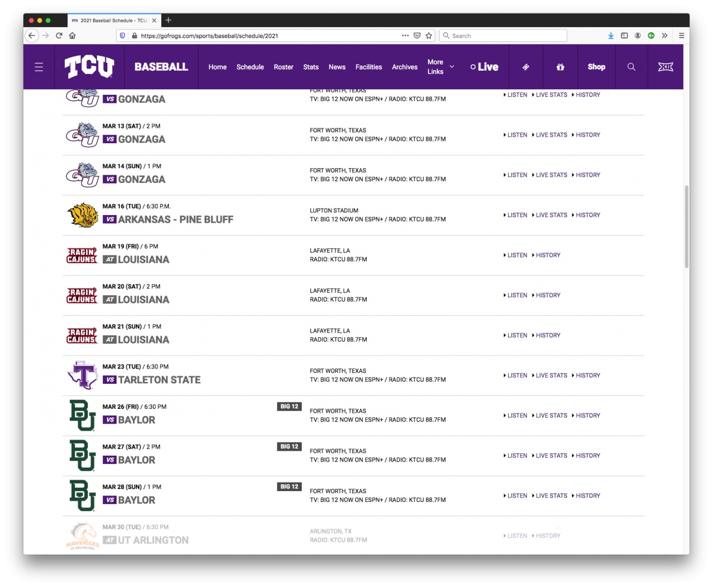
Task: Expand the toolbar overflow chevron
Action: (665, 36)
